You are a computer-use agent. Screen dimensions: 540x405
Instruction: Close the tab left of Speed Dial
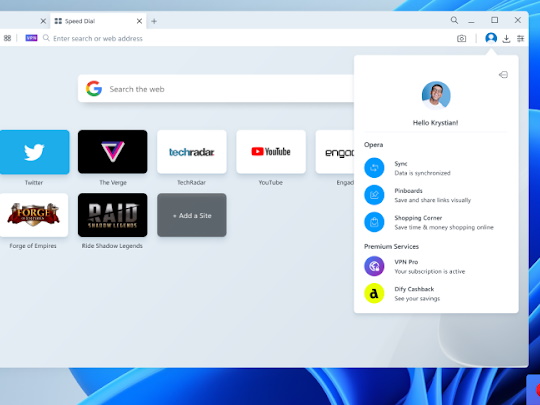(x=43, y=21)
